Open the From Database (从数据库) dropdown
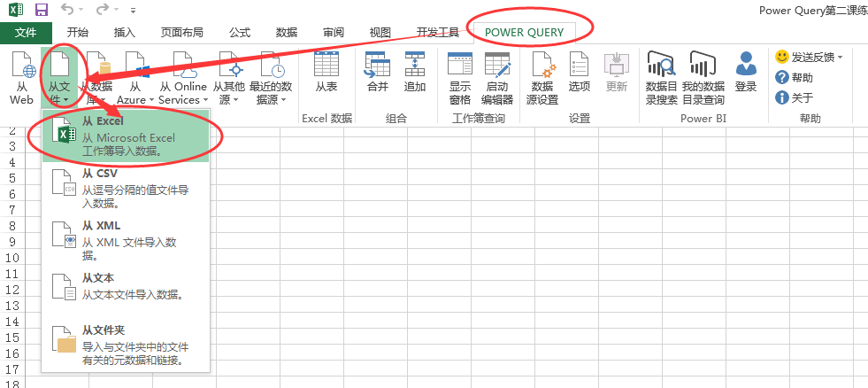 [96, 79]
